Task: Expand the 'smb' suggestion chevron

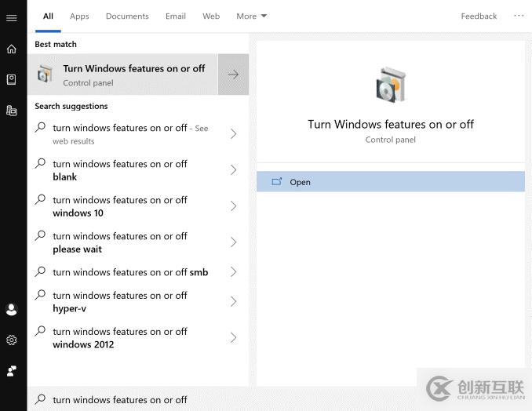Action: (233, 271)
